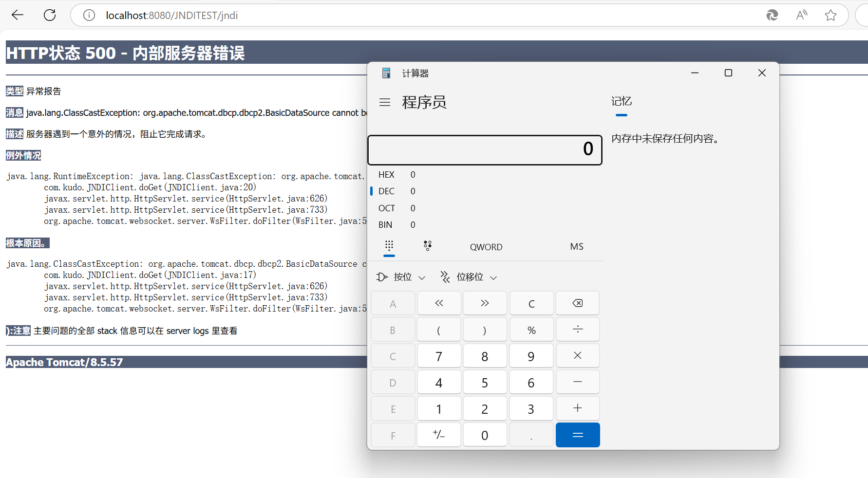Click the 'JNDIClient.java:17' stack trace line
868x478 pixels.
pyautogui.click(x=150, y=275)
